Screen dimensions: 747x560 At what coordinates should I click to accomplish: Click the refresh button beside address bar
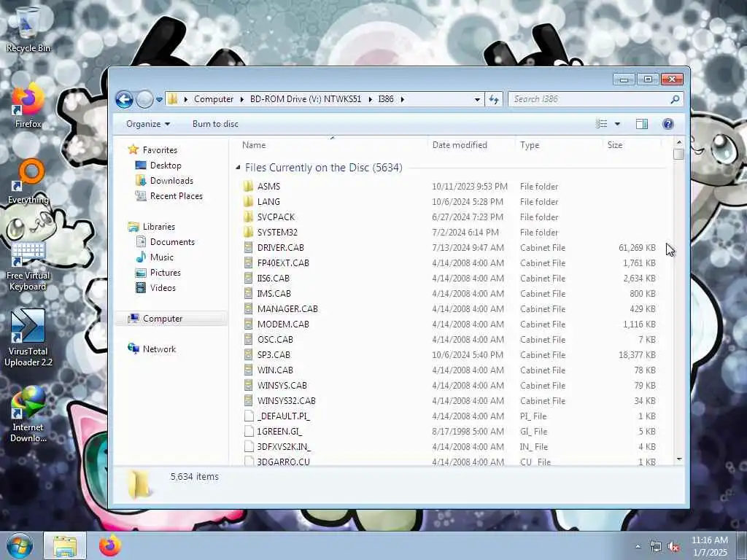click(494, 99)
